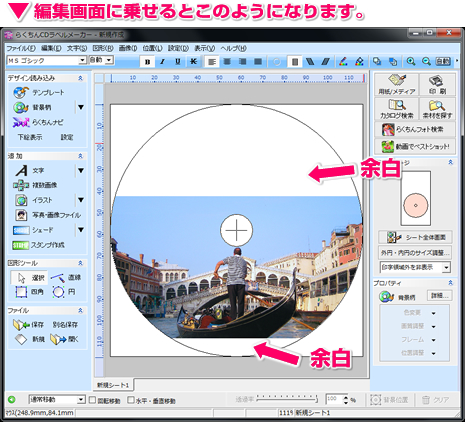465x422 pixels.
Task: Click the send-to-back icon
Action: coord(393,61)
